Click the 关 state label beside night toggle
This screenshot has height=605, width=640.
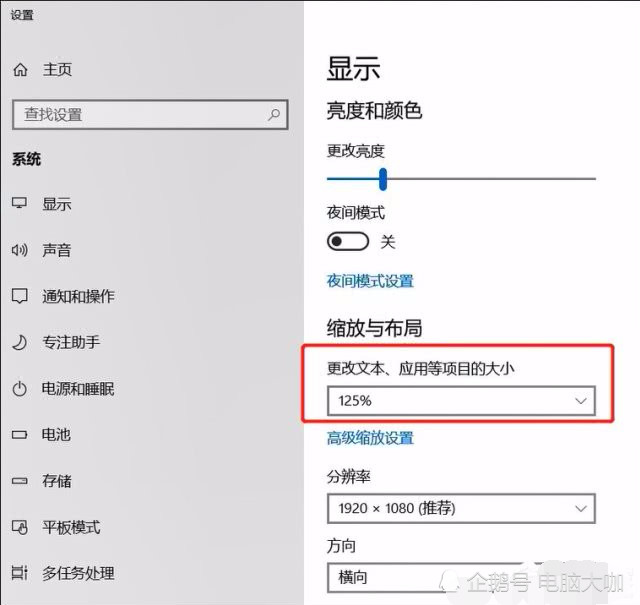coord(388,242)
